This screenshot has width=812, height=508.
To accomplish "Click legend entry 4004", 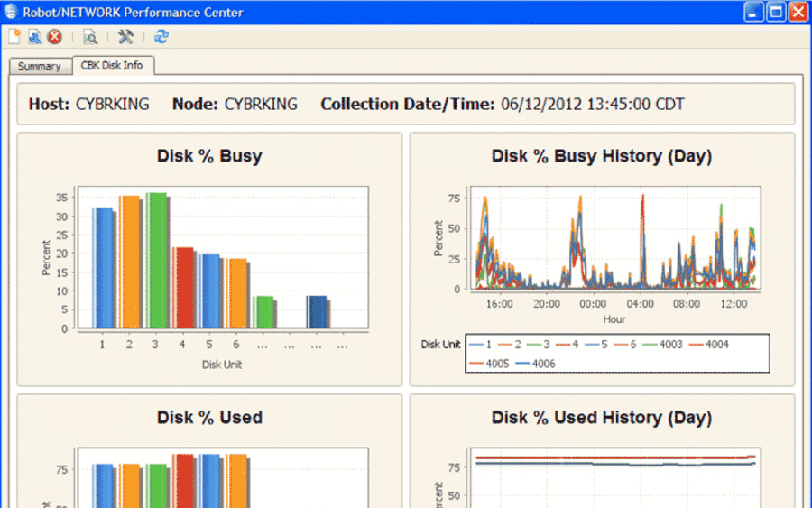I will tap(709, 345).
